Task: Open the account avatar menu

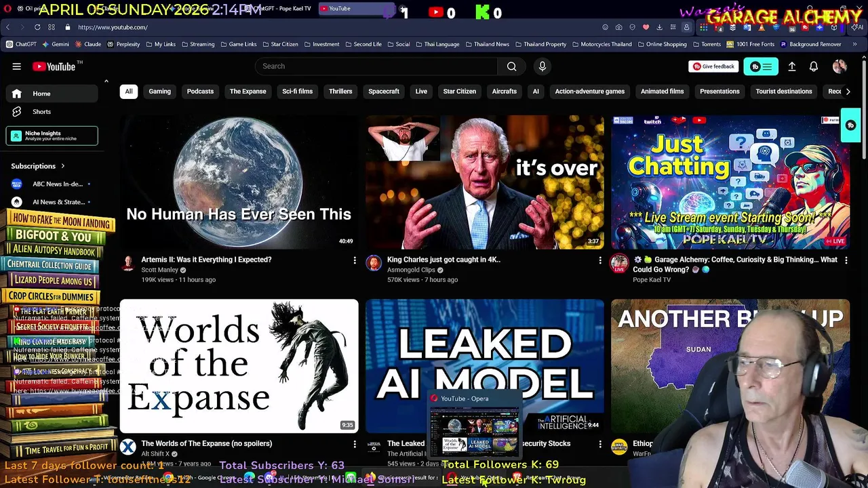Action: coord(840,66)
